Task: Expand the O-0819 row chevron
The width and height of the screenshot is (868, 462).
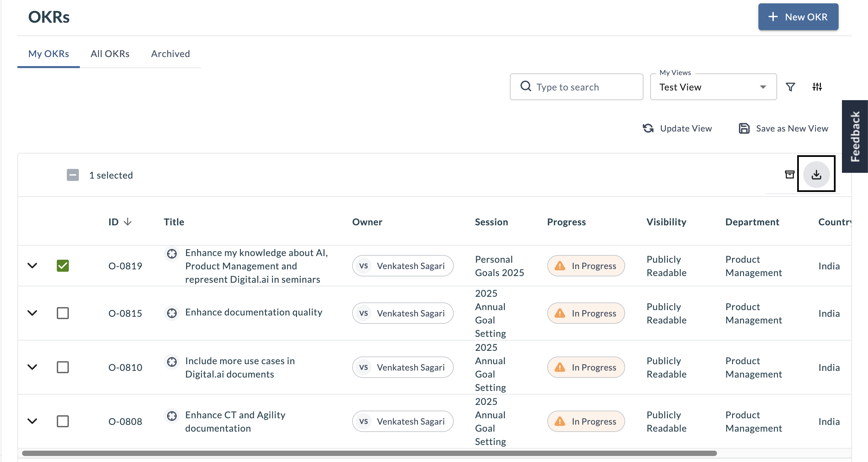Action: tap(32, 266)
